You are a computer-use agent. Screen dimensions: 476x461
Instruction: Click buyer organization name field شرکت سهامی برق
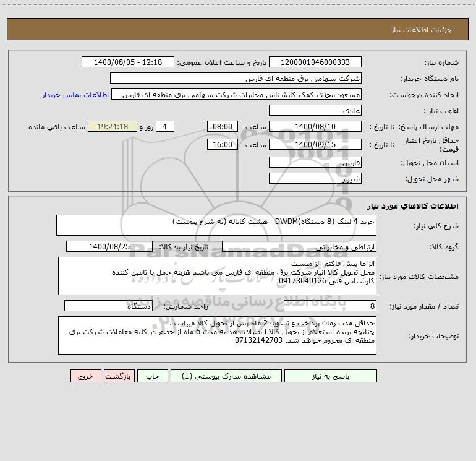coord(236,78)
